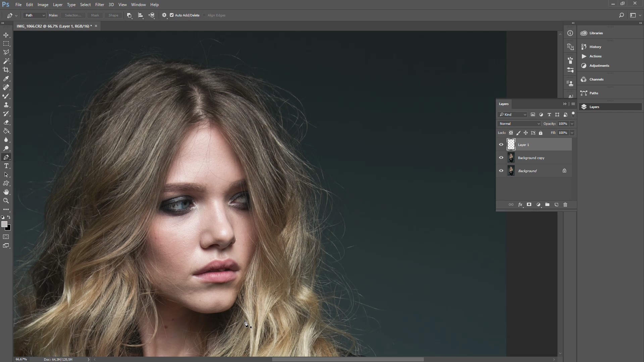This screenshot has width=644, height=362.
Task: Open path operations dropdown
Action: tap(130, 15)
